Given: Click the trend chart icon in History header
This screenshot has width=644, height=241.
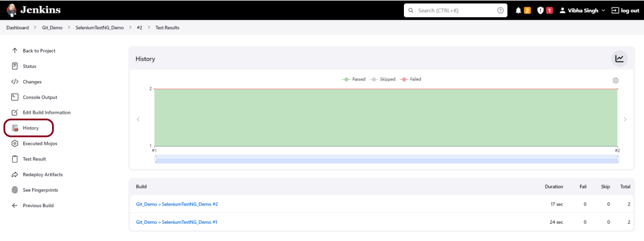Looking at the screenshot, I should [x=619, y=59].
